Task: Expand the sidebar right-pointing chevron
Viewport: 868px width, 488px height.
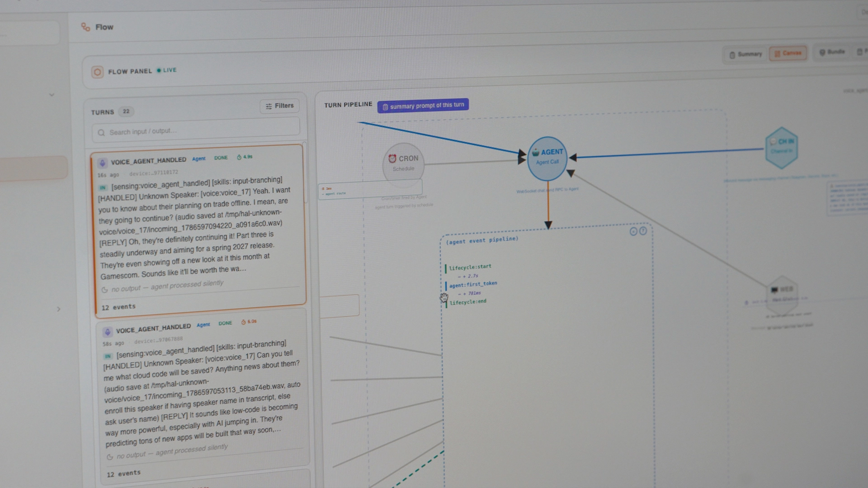Action: tap(58, 309)
